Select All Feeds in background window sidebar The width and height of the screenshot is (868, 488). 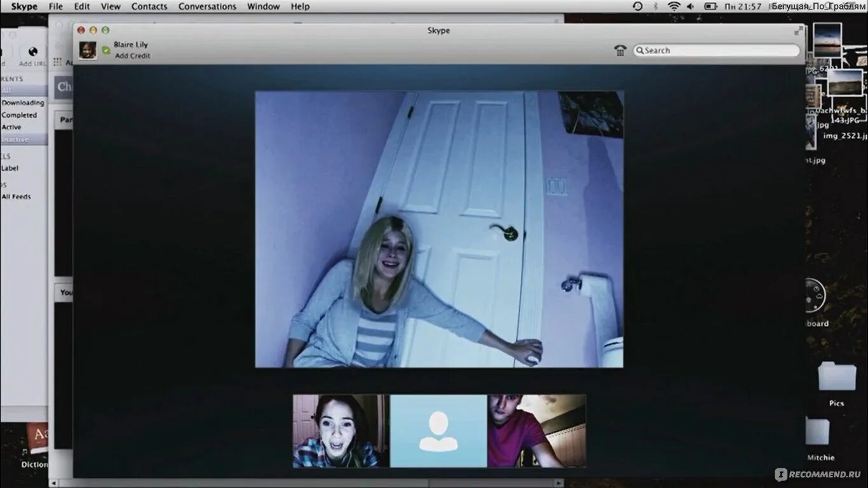(16, 197)
